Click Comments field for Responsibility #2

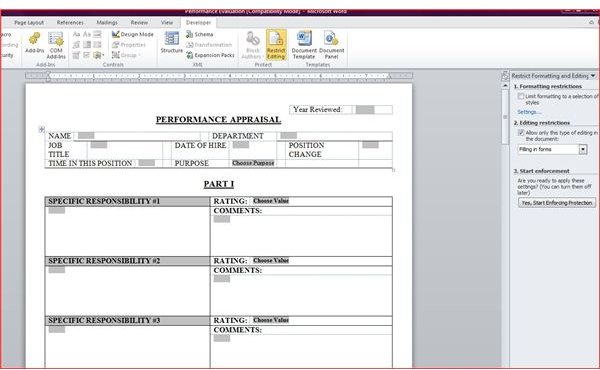[222, 279]
